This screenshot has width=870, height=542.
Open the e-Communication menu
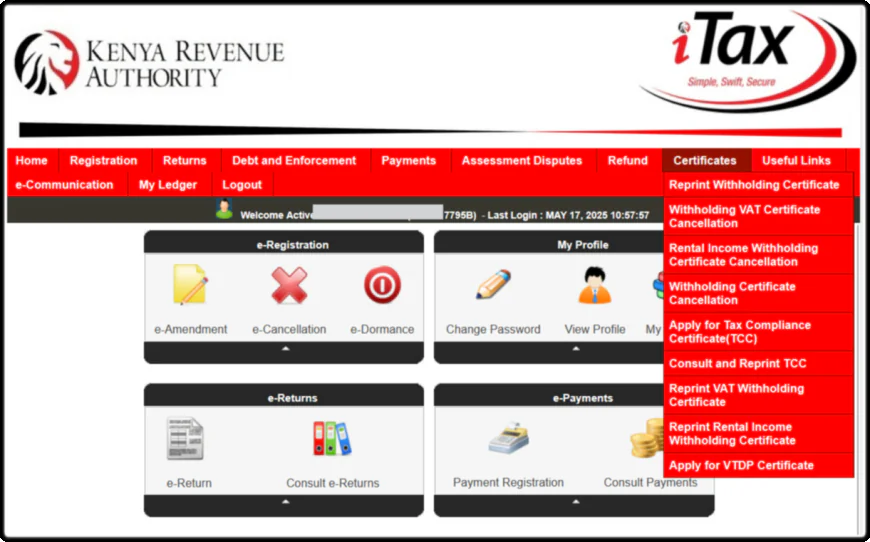pyautogui.click(x=64, y=185)
